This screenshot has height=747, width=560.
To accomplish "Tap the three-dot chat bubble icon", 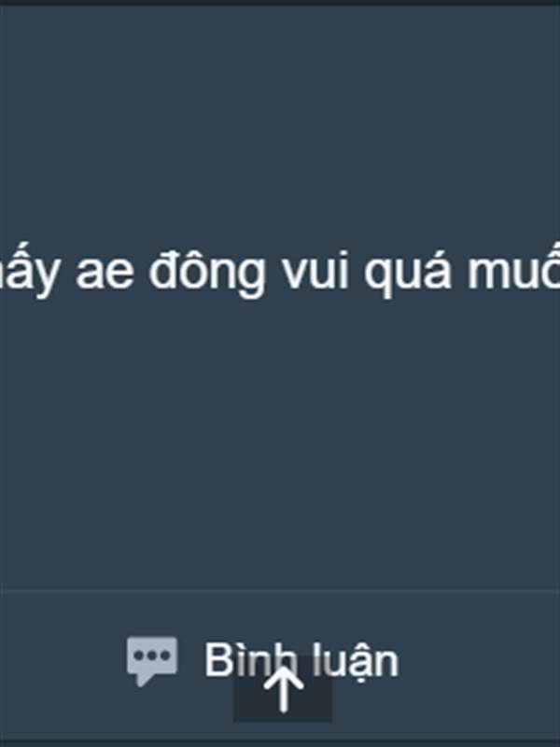I will click(152, 661).
